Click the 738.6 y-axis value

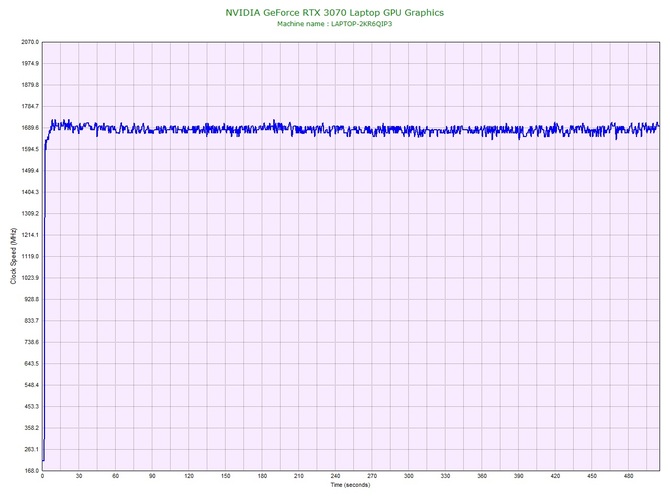[x=31, y=342]
